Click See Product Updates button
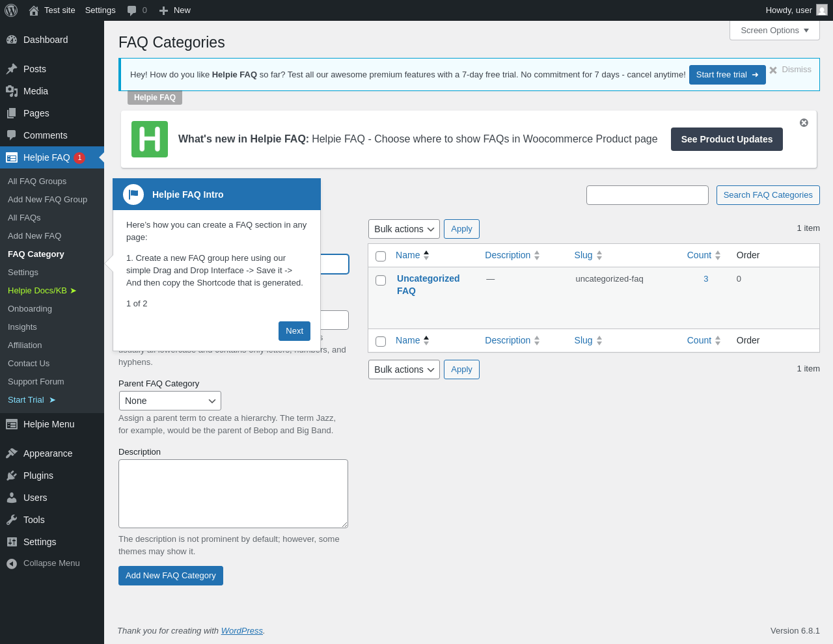Image resolution: width=833 pixels, height=644 pixels. click(x=727, y=139)
